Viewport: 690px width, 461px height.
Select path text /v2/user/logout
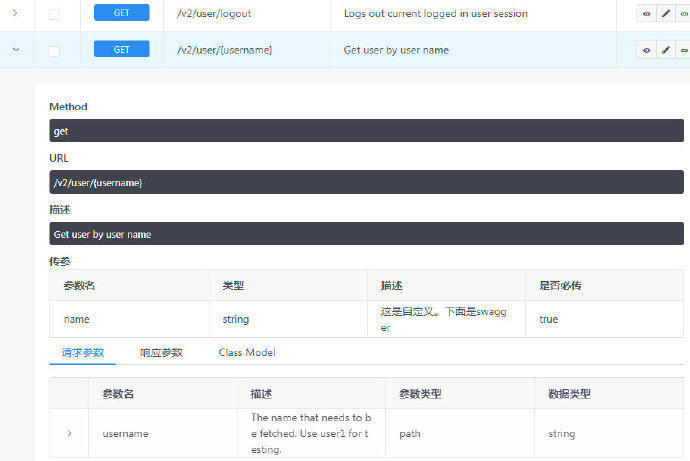coord(214,14)
